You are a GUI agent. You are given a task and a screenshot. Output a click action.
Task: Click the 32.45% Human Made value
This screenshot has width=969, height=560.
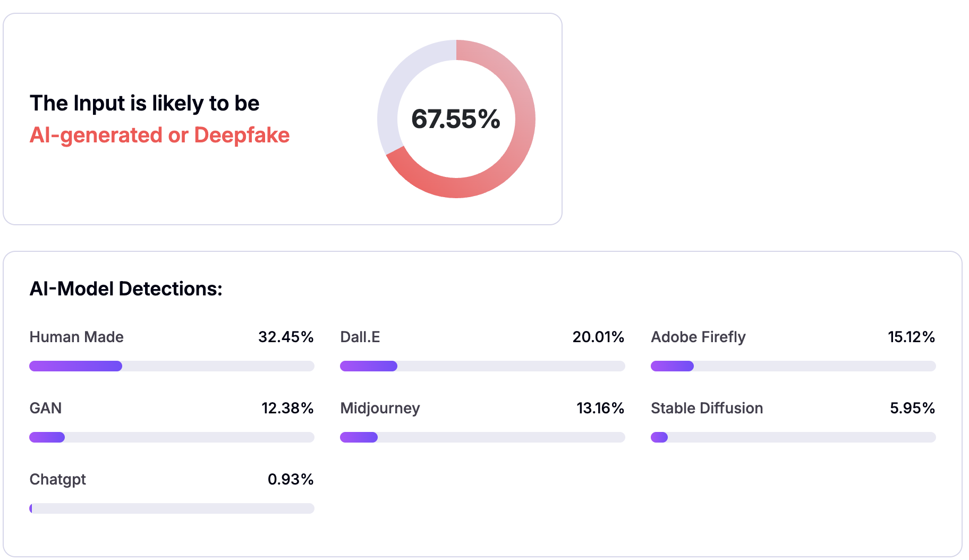tap(286, 337)
